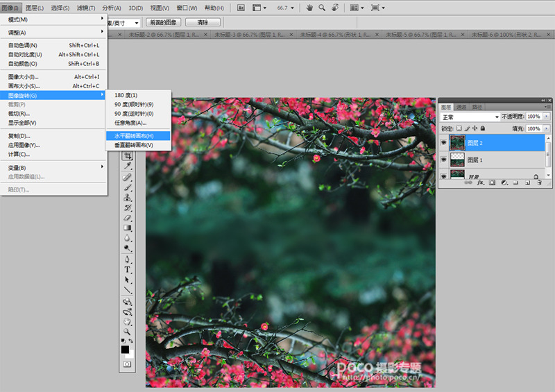Select the Zoom tool in the toolbox
The height and width of the screenshot is (392, 555).
pos(128,332)
